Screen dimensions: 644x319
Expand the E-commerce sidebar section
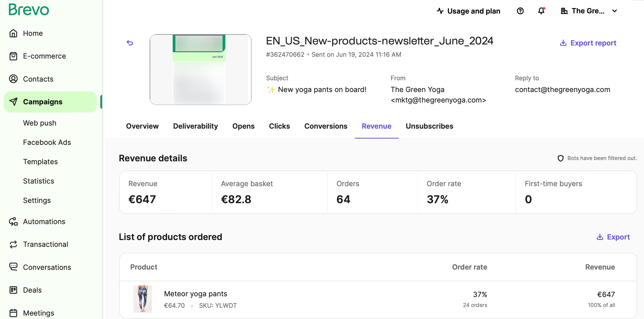(x=44, y=56)
